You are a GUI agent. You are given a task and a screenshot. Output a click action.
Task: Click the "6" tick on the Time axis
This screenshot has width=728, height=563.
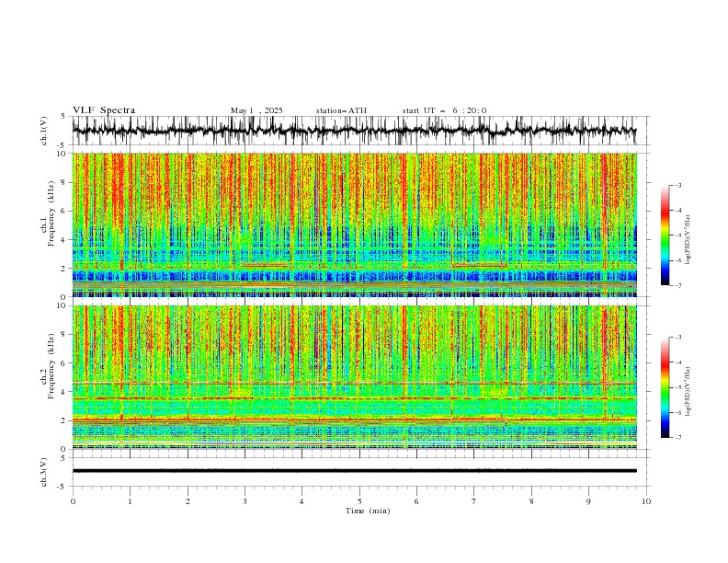pos(416,501)
